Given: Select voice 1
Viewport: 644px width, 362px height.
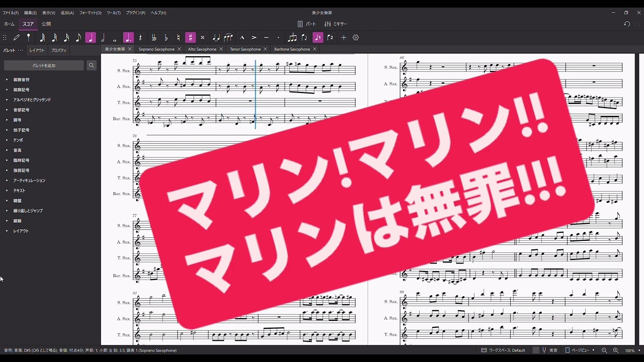Looking at the screenshot, I should (318, 38).
